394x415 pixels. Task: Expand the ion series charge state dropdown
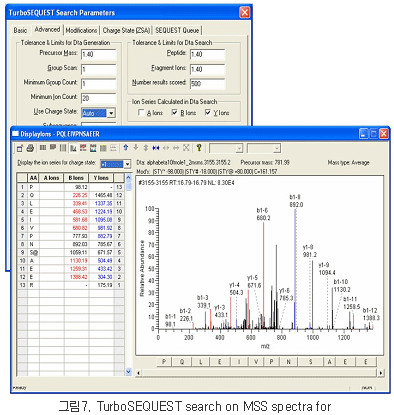[x=127, y=164]
